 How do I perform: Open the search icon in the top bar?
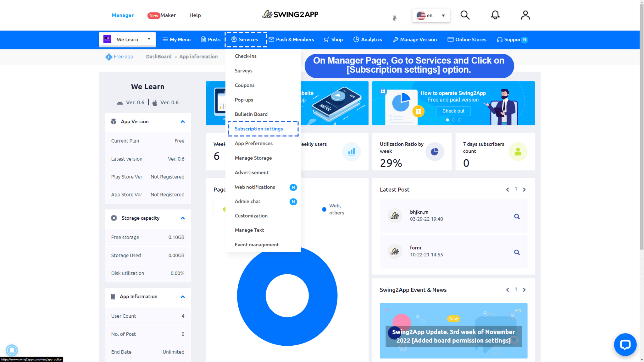(465, 15)
